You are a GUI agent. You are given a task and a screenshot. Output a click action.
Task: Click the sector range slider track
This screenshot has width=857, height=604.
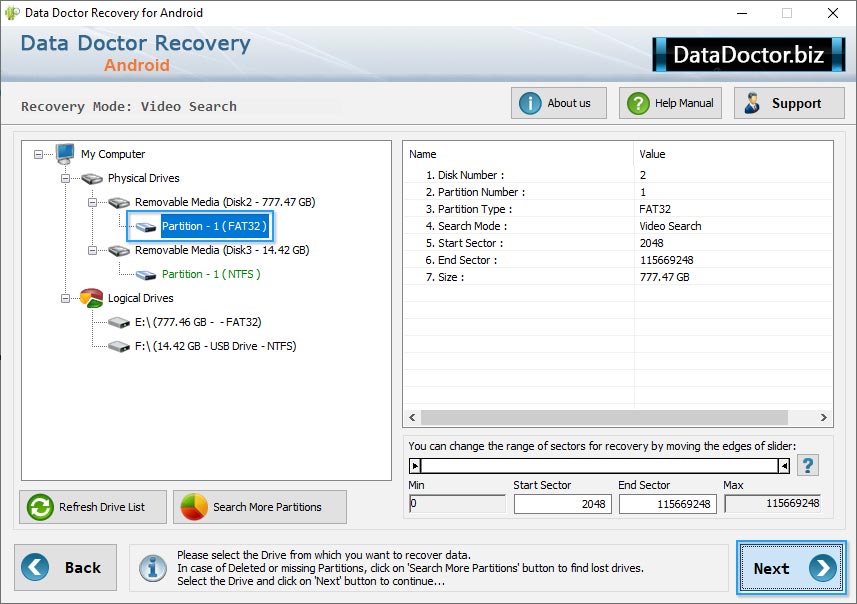[x=600, y=466]
